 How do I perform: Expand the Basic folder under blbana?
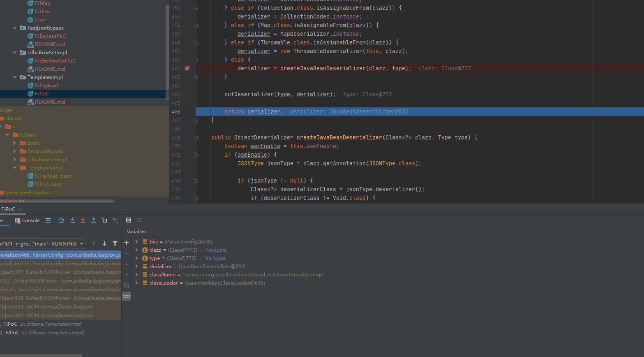[15, 143]
